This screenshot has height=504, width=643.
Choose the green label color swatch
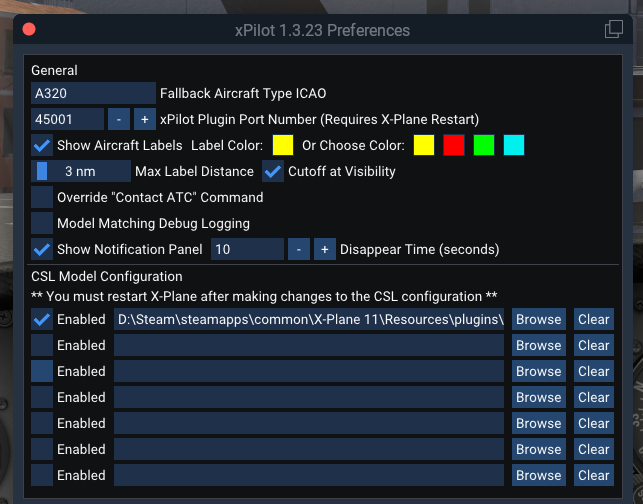[x=484, y=146]
